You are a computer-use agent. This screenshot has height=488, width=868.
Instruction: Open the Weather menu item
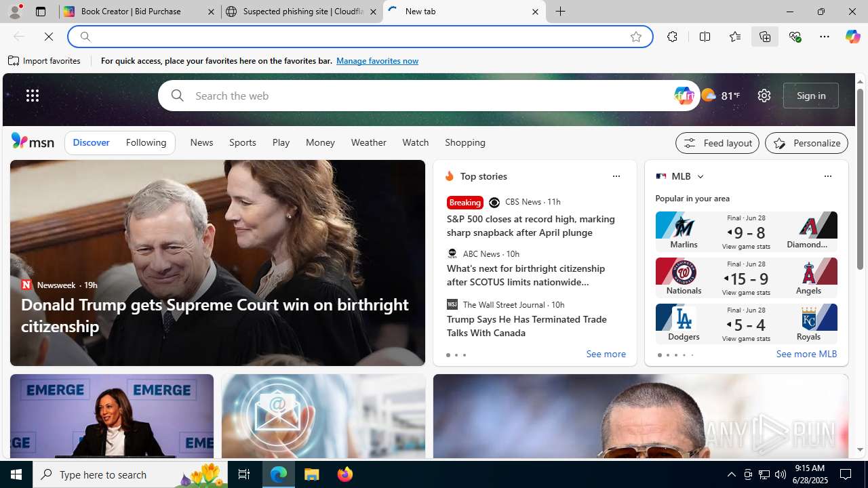point(368,142)
